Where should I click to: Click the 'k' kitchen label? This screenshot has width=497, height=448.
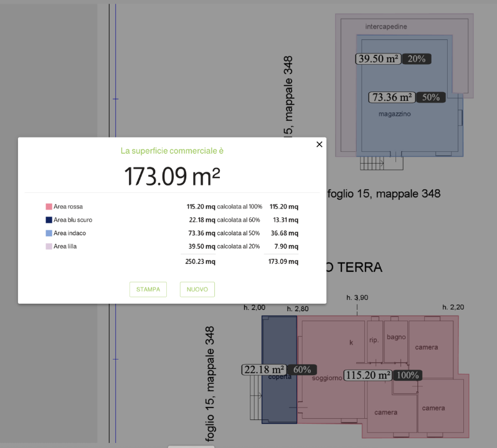351,343
